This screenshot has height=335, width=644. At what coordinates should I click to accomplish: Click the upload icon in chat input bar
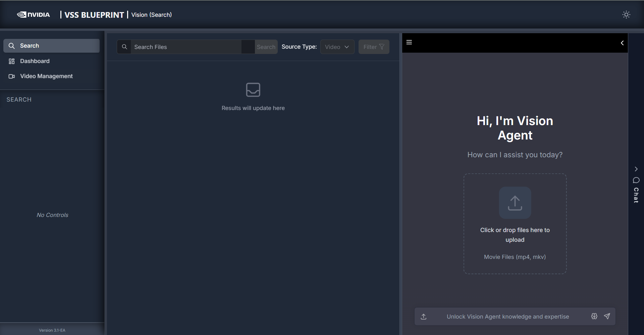point(424,317)
